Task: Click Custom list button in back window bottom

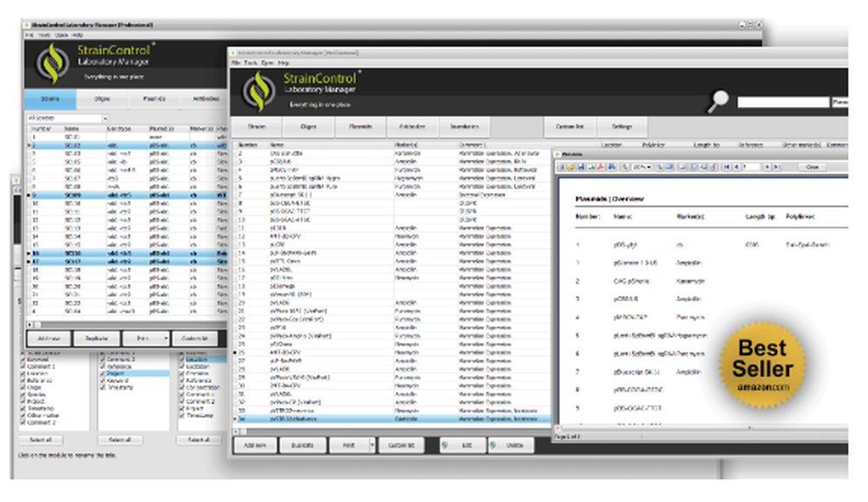Action: (x=194, y=338)
